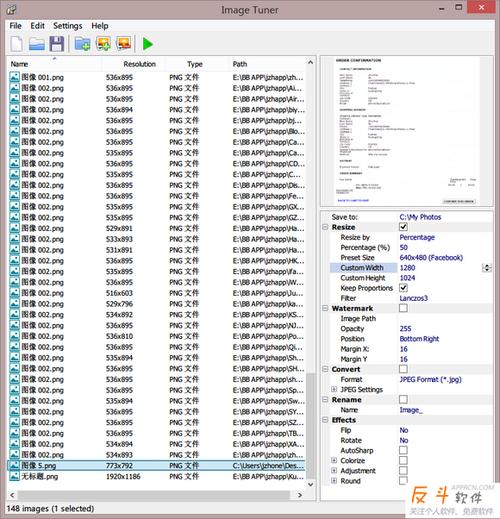Start processing with green play icon

pos(147,44)
